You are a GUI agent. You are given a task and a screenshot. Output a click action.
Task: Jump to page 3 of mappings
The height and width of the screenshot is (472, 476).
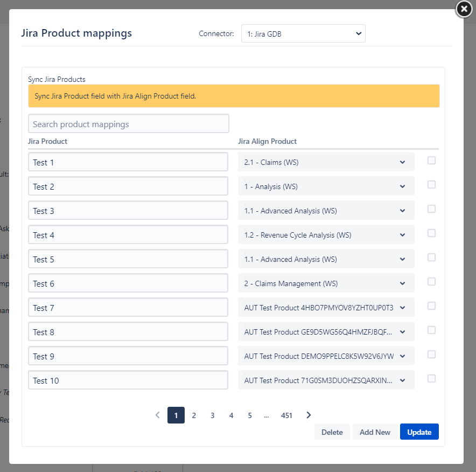pos(213,415)
